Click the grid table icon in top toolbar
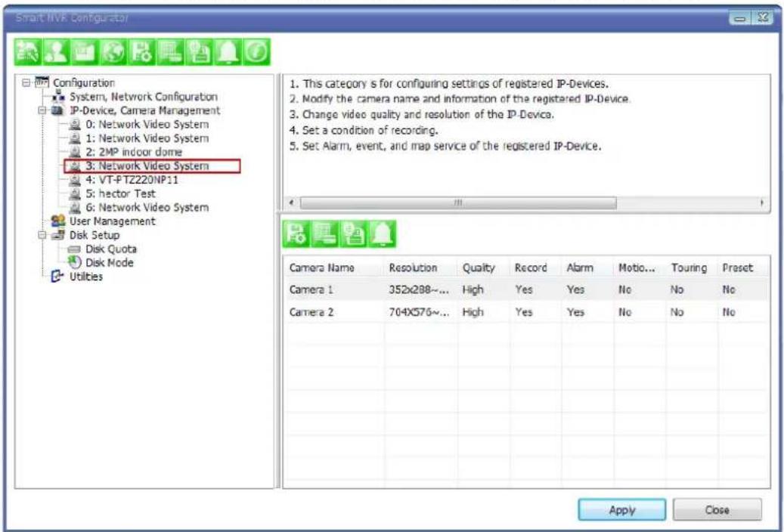 (171, 52)
